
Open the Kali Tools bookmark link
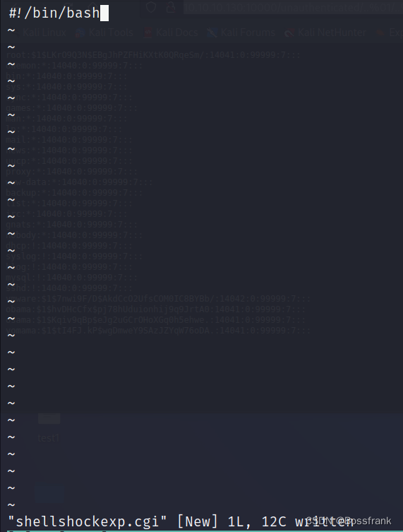click(111, 32)
